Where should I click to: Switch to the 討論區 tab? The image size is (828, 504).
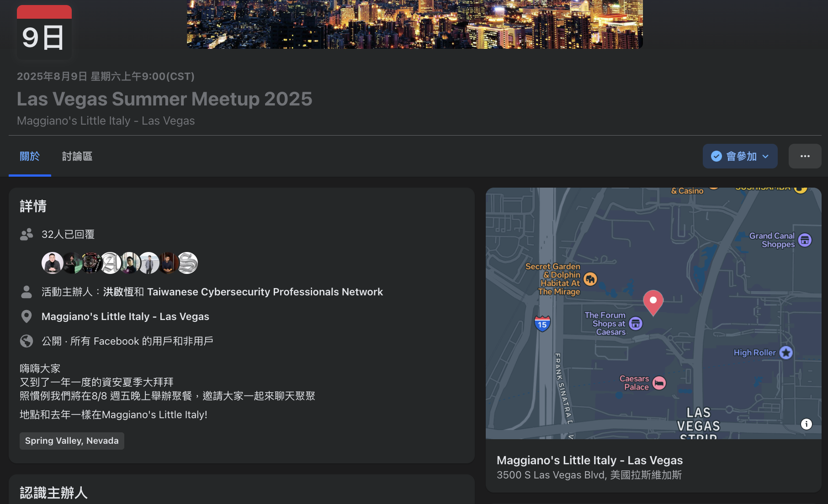point(77,157)
